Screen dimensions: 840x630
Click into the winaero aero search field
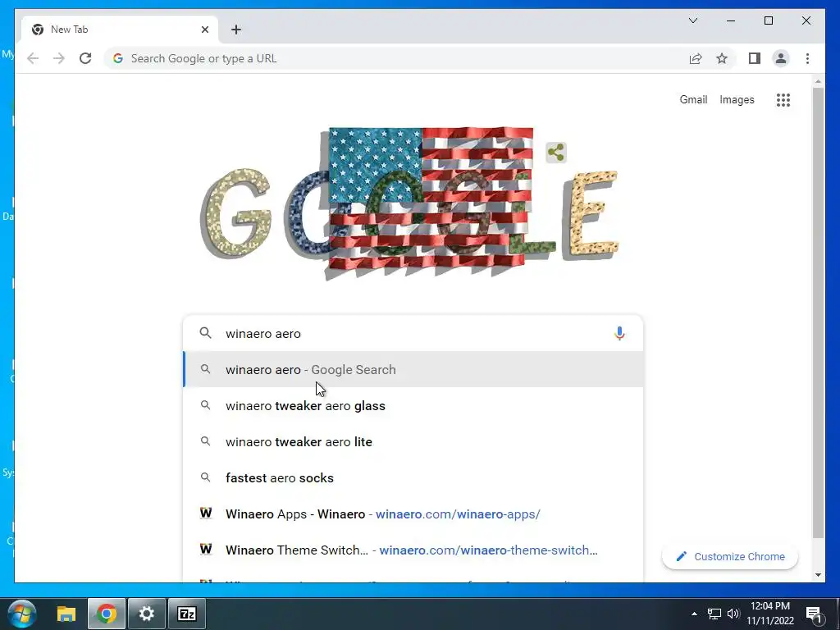pos(415,333)
